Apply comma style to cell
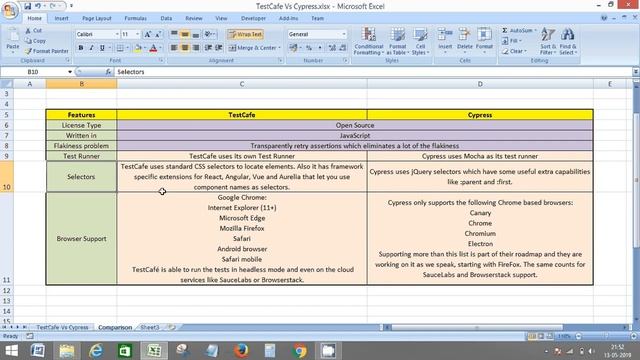Screen dimensions: 640x360 tap(320, 48)
